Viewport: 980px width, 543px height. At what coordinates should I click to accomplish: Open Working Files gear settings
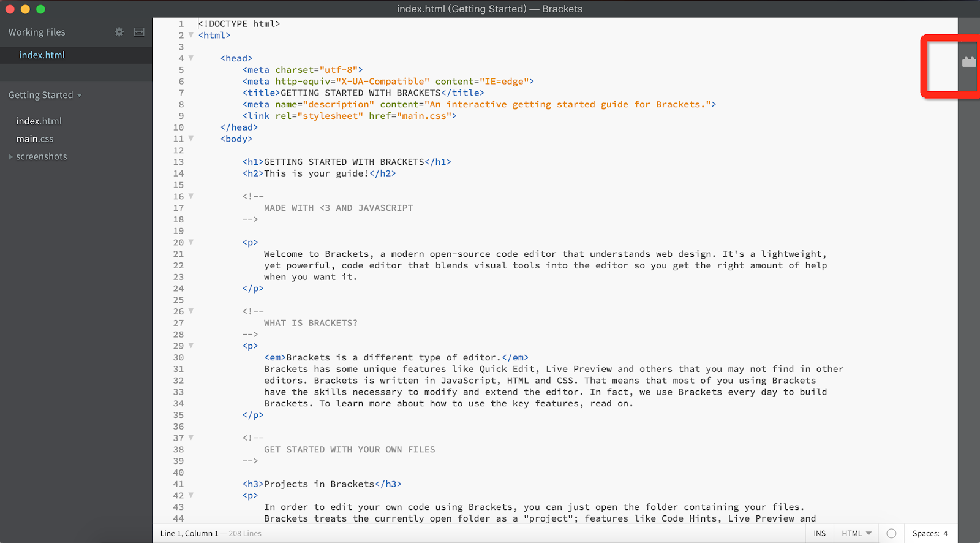(119, 32)
